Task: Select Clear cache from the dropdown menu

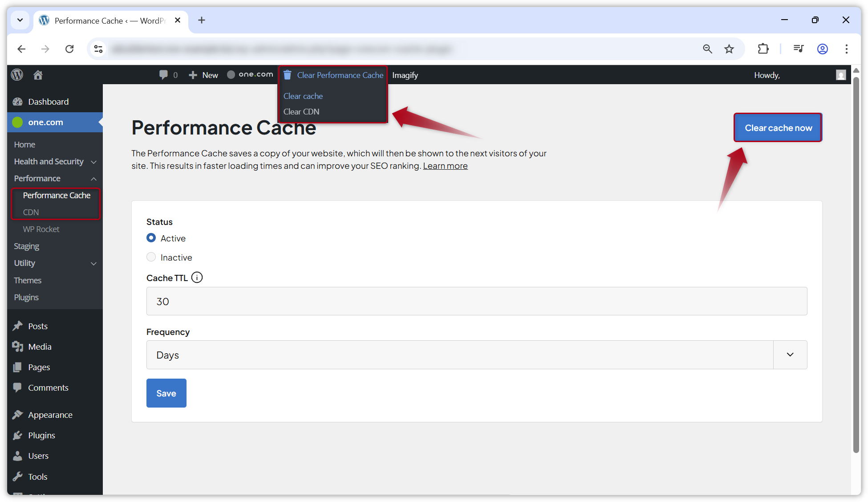Action: pyautogui.click(x=303, y=96)
